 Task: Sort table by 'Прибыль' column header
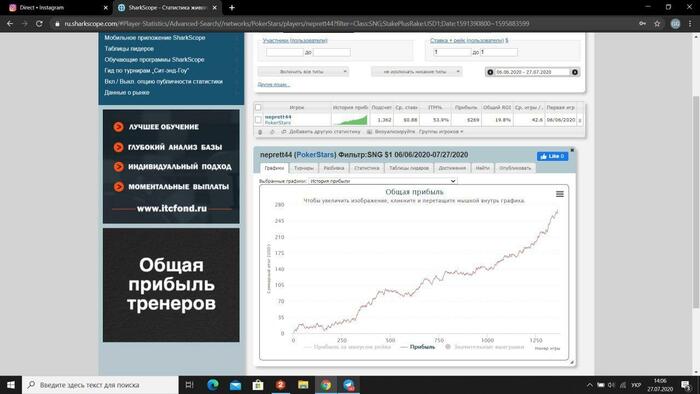click(x=466, y=108)
